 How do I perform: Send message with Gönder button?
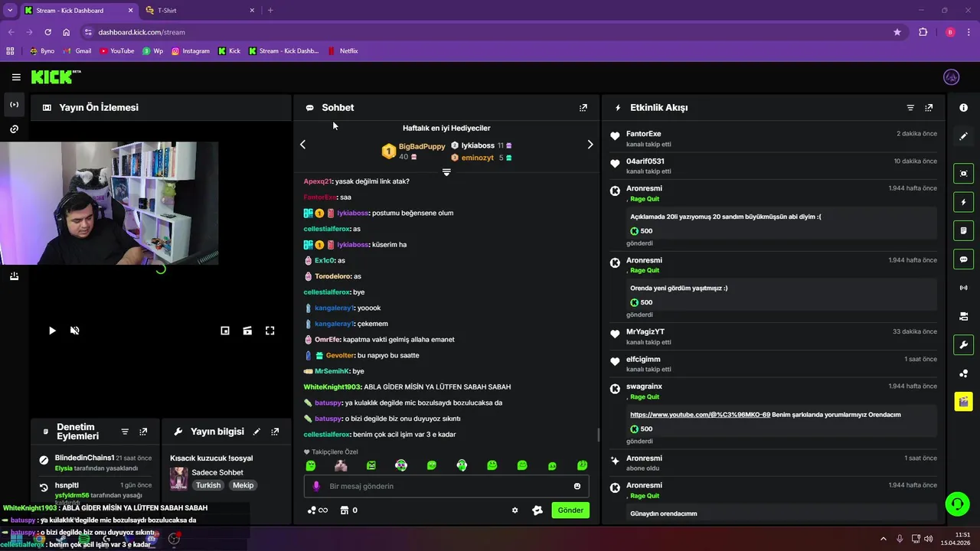(570, 510)
